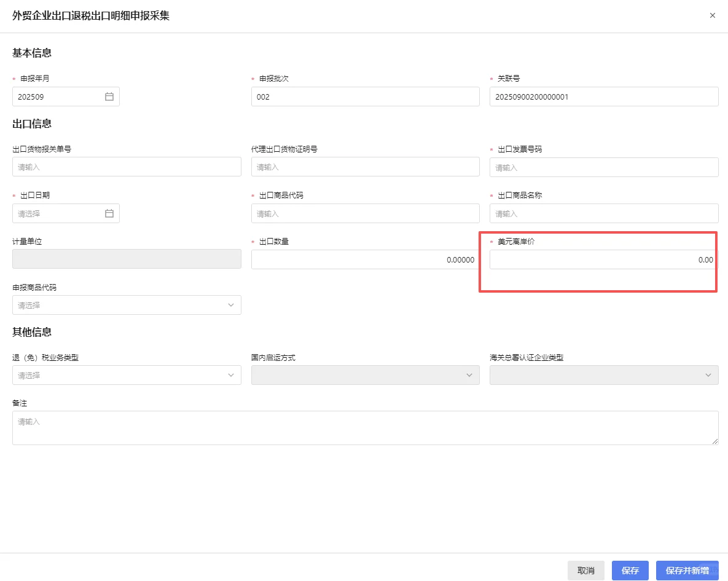728x581 pixels.
Task: Click the 出口商品名称 input box
Action: pyautogui.click(x=603, y=213)
